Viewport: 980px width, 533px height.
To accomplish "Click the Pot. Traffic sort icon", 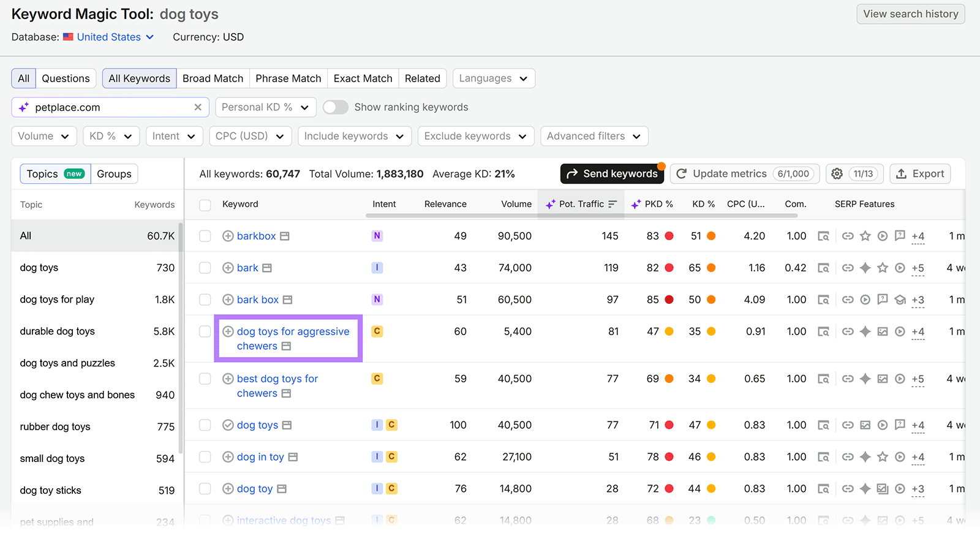I will [612, 204].
